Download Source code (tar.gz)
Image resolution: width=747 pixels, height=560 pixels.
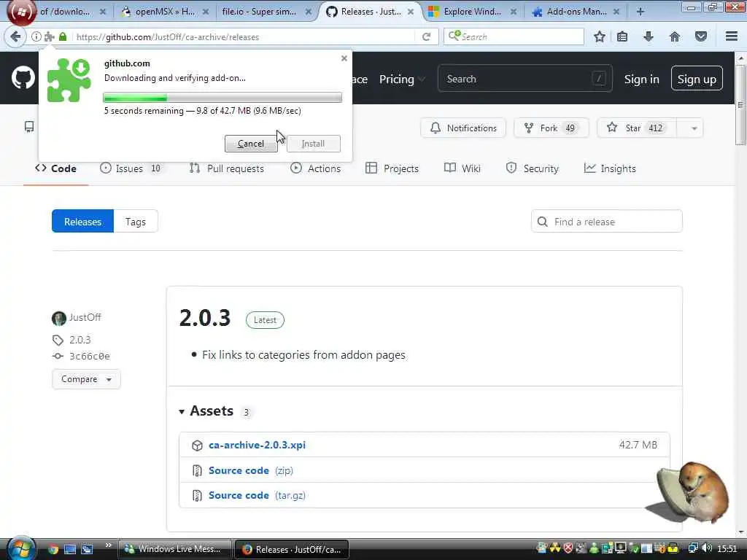tap(257, 495)
